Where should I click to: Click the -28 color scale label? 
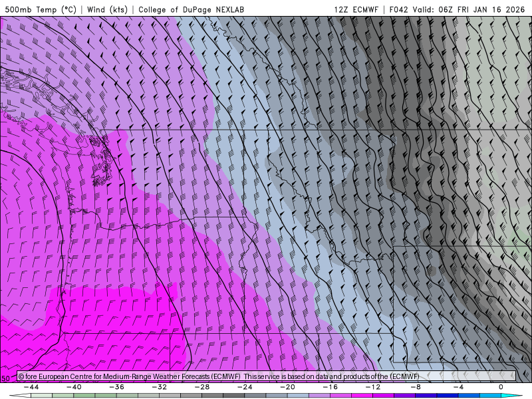coord(202,387)
